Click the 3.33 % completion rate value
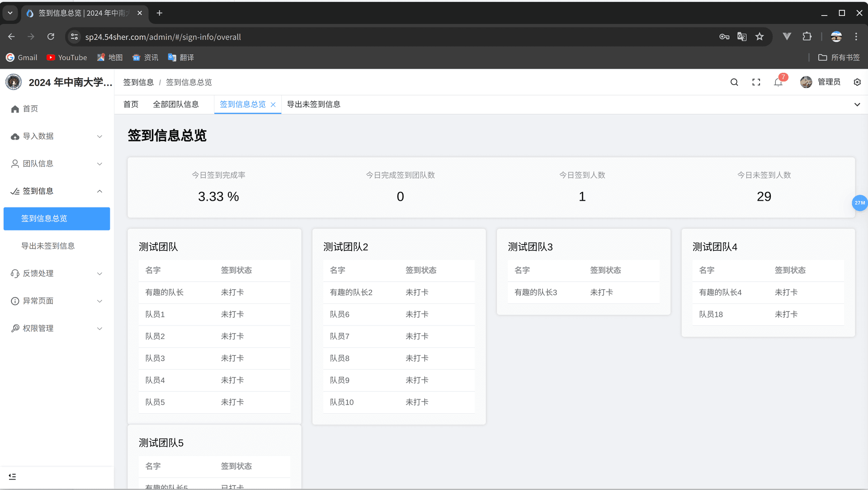 (218, 197)
